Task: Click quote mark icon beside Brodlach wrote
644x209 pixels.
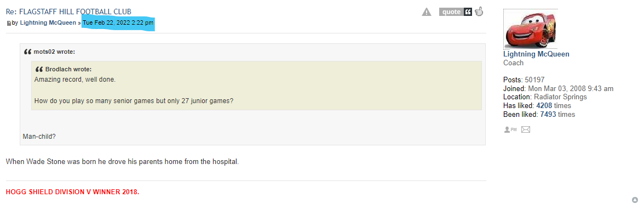Action: tap(39, 69)
